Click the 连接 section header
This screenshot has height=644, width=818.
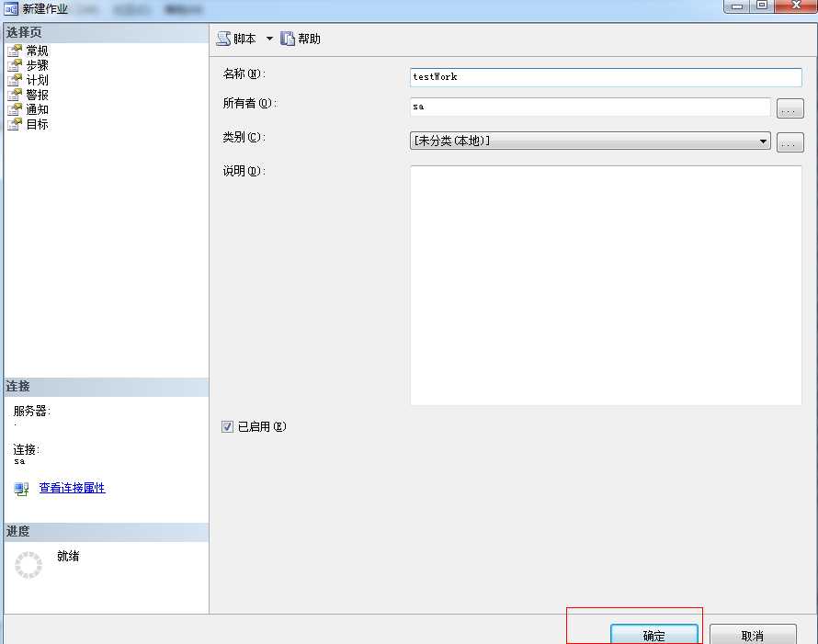pos(107,387)
